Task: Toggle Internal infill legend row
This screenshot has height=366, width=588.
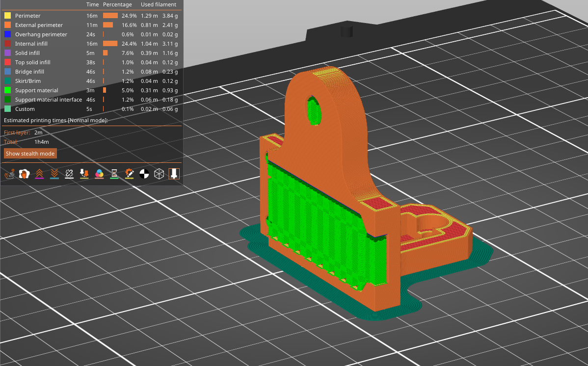Action: [x=31, y=44]
